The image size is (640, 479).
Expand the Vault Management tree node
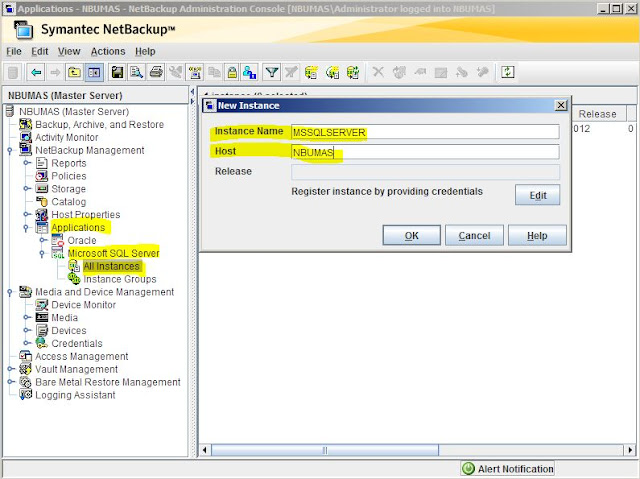11,369
